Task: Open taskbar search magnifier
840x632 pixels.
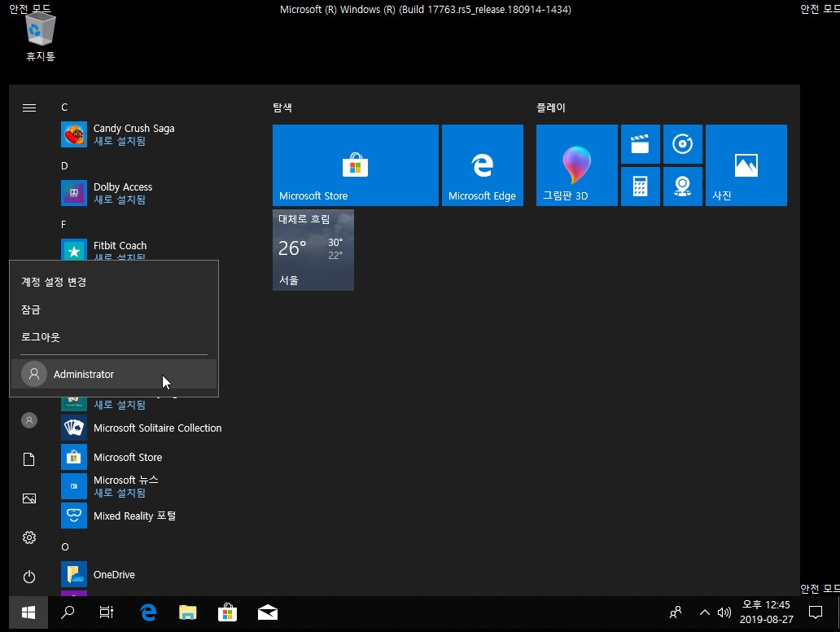Action: click(68, 612)
